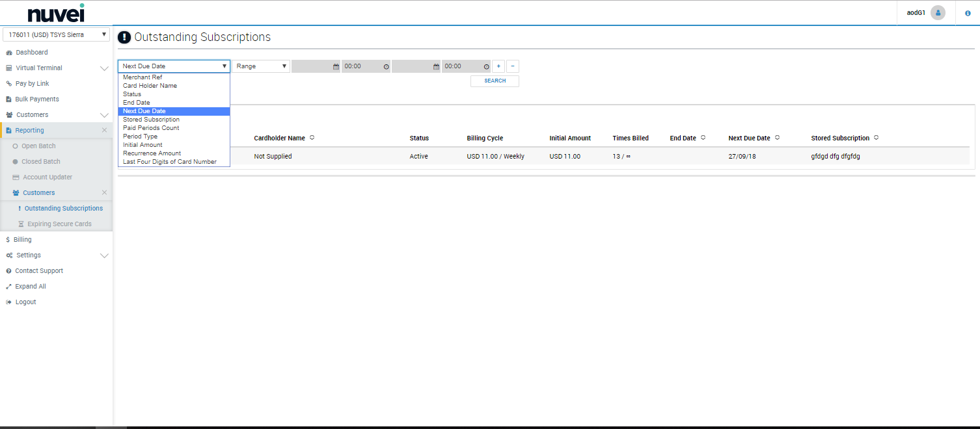Open the first date calendar picker icon
Image resolution: width=980 pixels, height=429 pixels.
tap(336, 66)
